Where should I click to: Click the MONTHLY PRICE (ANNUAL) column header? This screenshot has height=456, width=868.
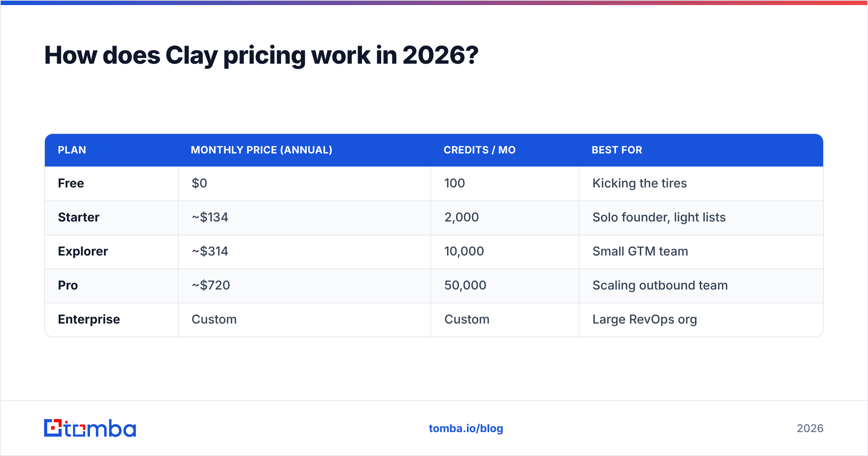305,150
